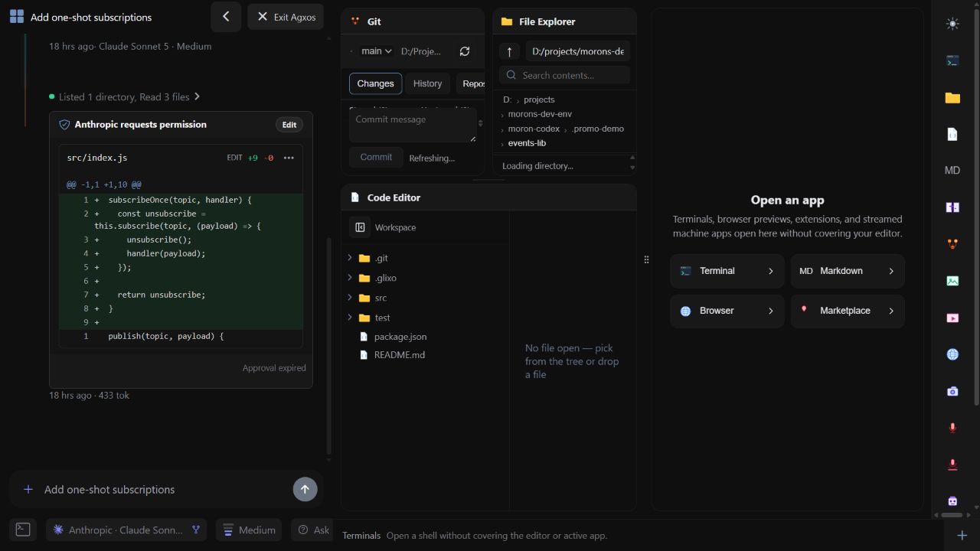Open the Terminal app card
This screenshot has width=980, height=551.
[727, 271]
